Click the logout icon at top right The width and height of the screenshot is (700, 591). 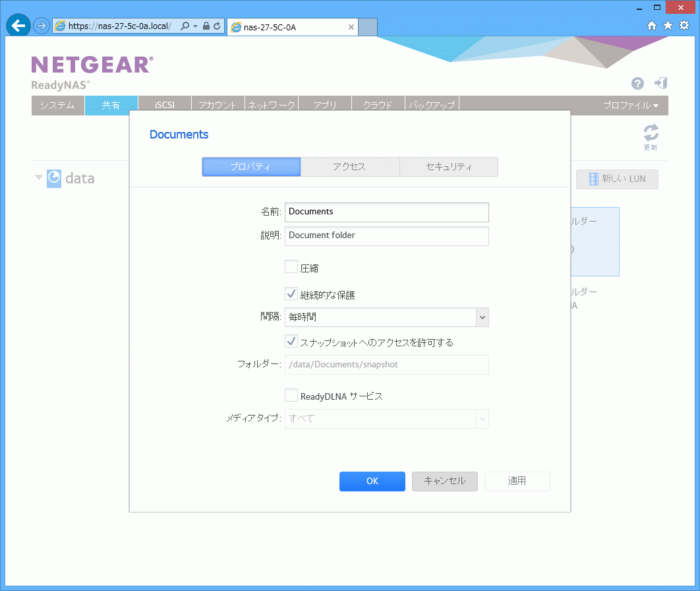point(660,83)
